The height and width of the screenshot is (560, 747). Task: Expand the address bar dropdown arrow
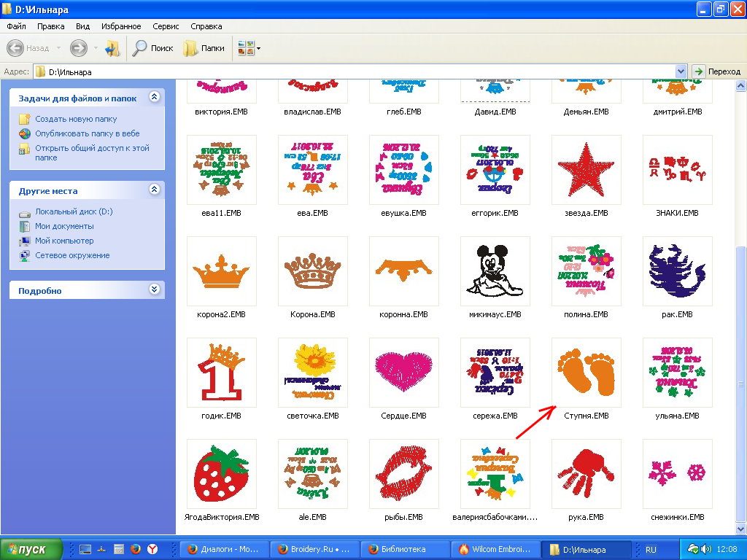click(681, 71)
